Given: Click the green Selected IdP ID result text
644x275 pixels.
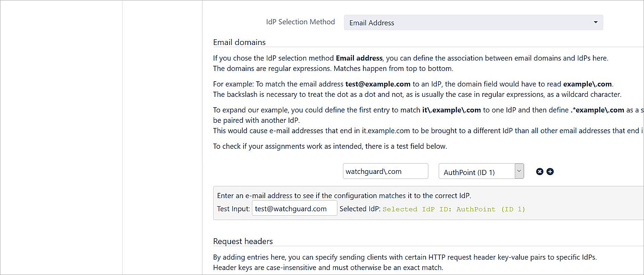Looking at the screenshot, I should (454, 209).
